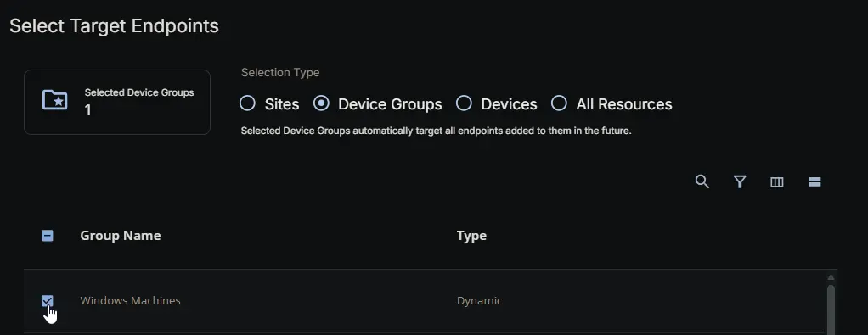Click the table vertical scrollbar thumb
The width and height of the screenshot is (868, 335).
[831, 310]
